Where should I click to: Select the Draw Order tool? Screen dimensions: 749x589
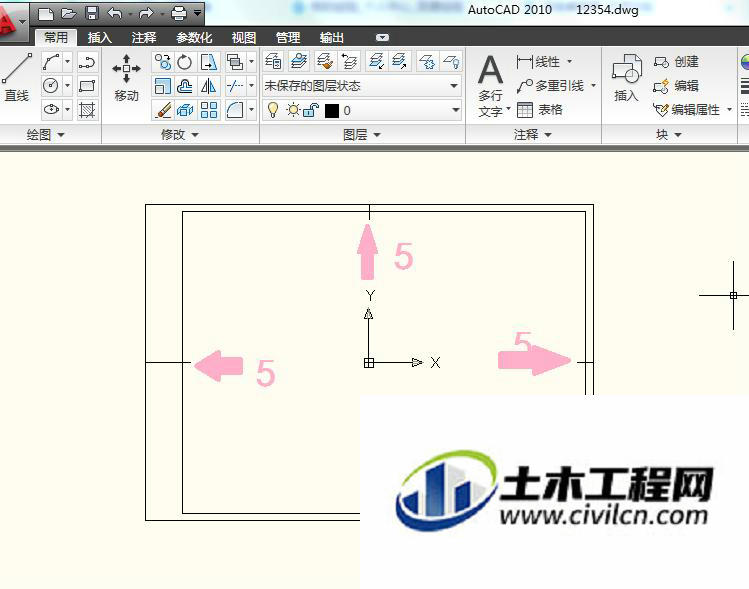pyautogui.click(x=235, y=62)
